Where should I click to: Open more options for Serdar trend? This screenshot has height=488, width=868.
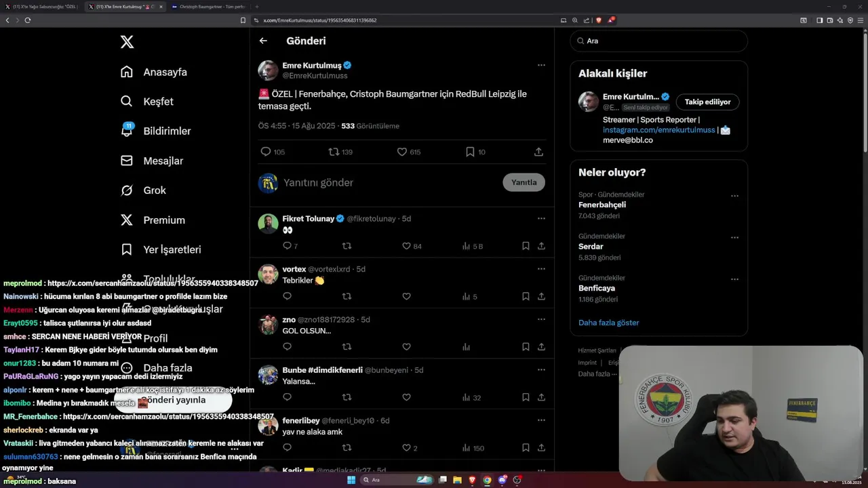(x=734, y=238)
